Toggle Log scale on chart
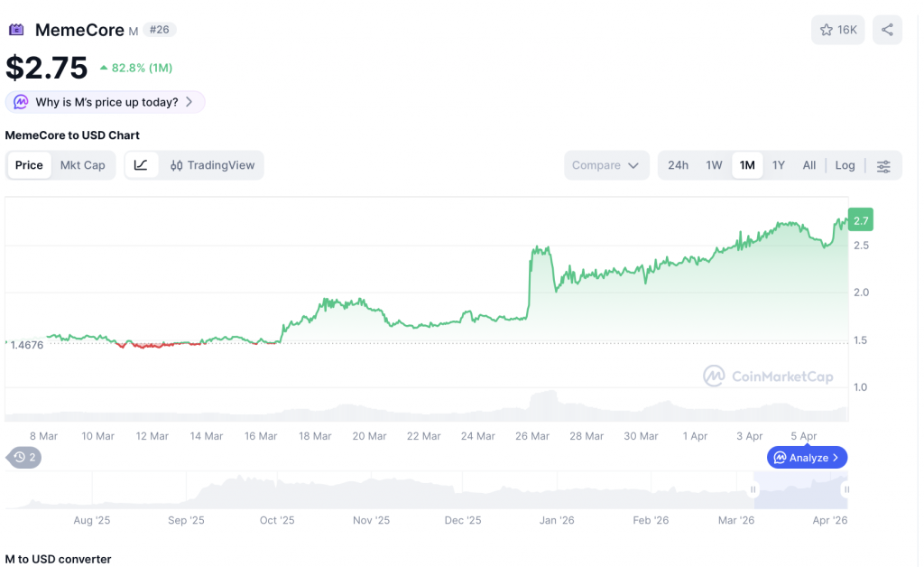 [x=845, y=165]
